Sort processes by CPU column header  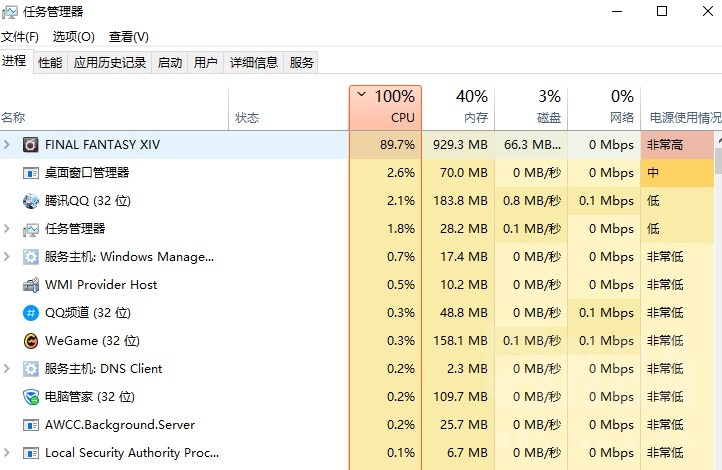point(386,107)
